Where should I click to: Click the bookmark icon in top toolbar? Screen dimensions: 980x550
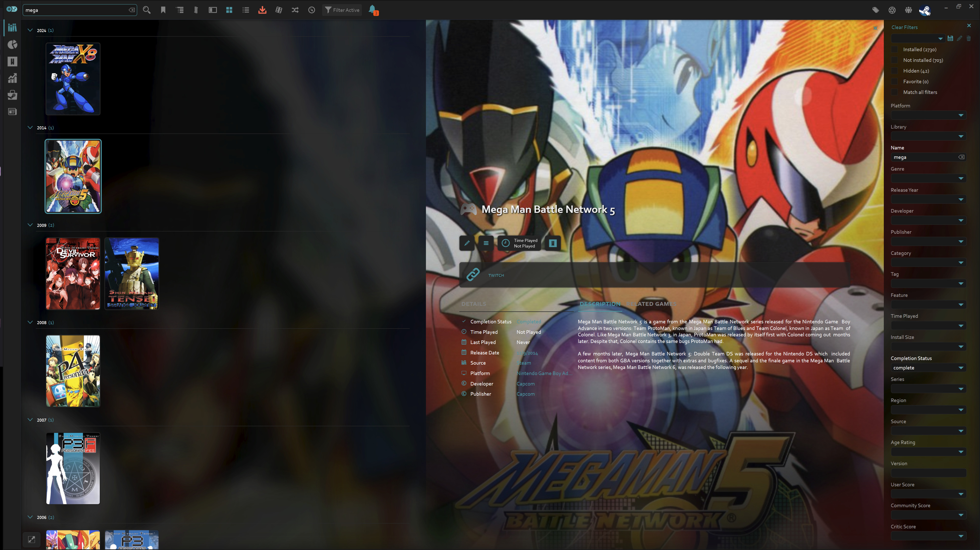point(163,10)
